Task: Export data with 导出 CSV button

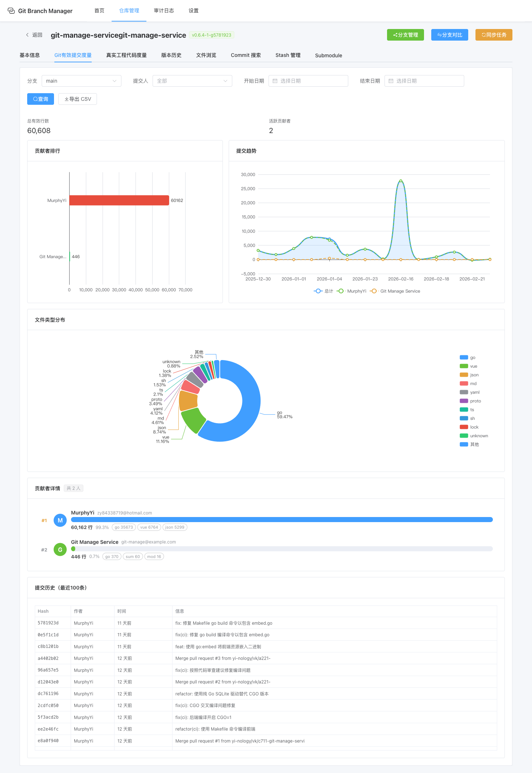Action: pyautogui.click(x=78, y=99)
